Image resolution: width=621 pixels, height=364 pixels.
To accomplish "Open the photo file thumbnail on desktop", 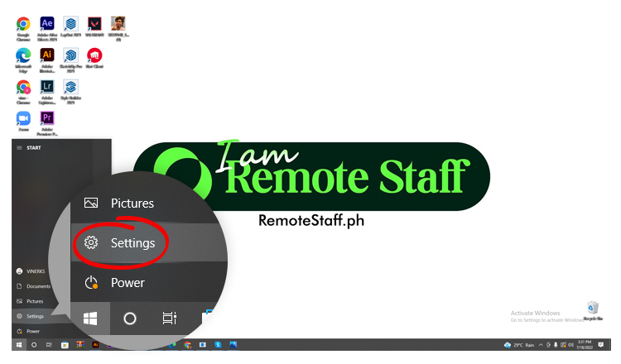I will [118, 28].
